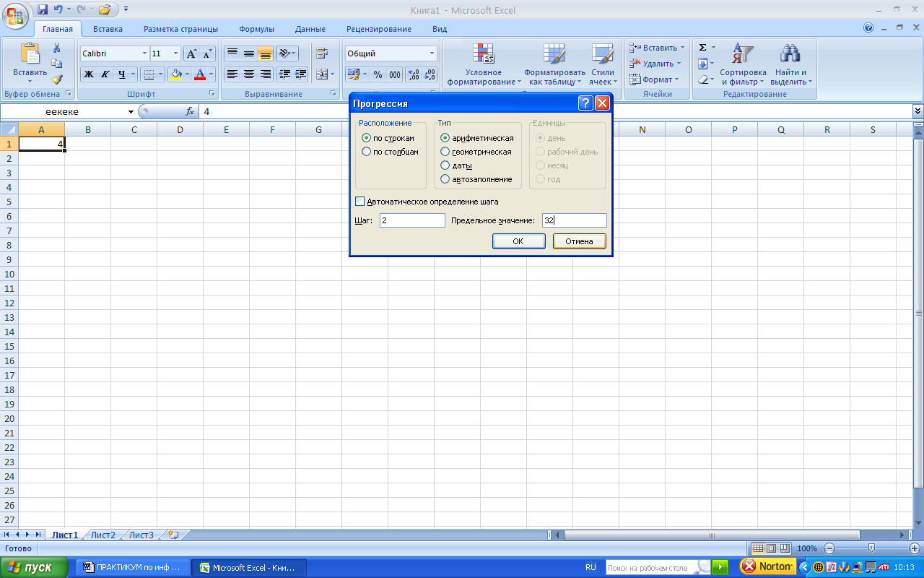Open the 'Рецензирование' ribbon tab

[x=379, y=29]
